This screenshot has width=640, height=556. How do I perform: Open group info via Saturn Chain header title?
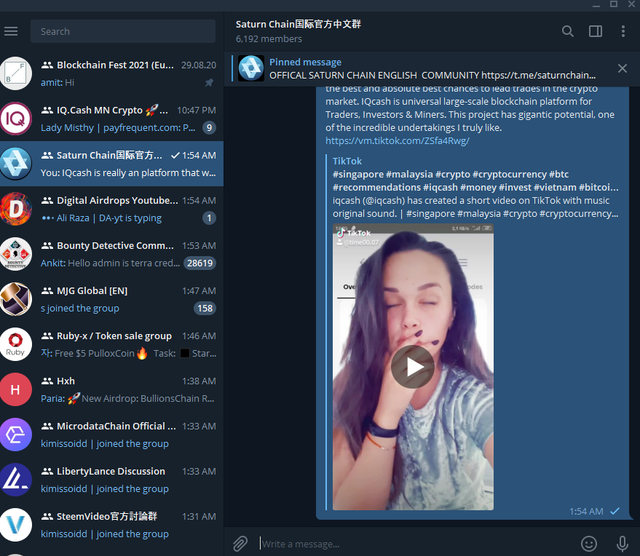298,24
